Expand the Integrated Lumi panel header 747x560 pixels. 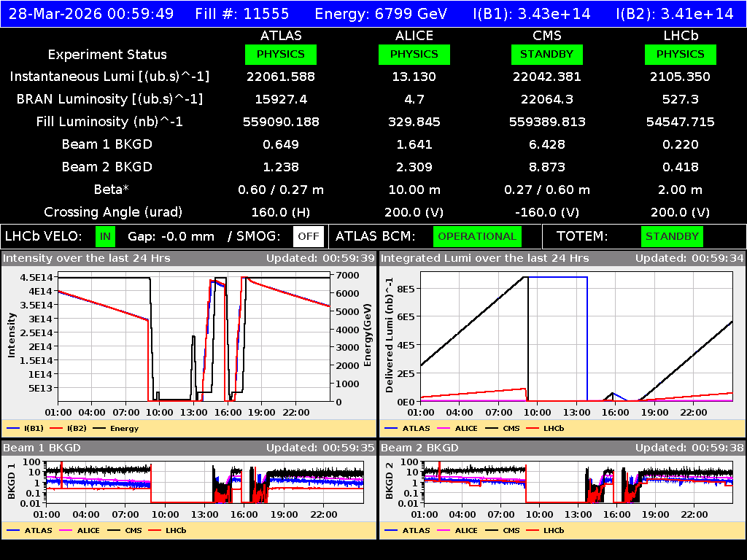point(481,258)
